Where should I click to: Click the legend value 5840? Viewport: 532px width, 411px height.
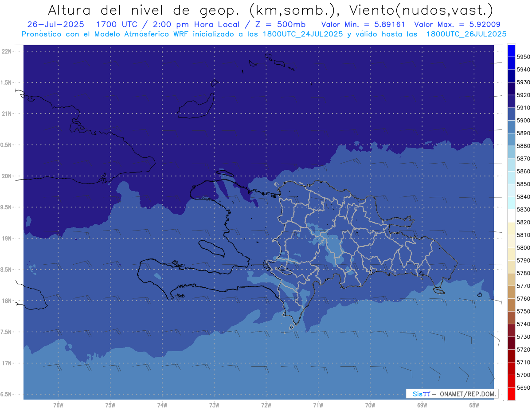[x=523, y=197]
